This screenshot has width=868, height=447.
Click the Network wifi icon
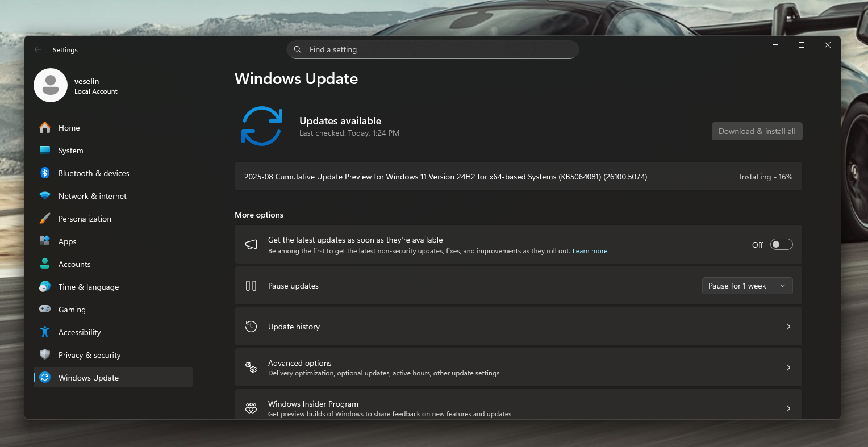45,196
